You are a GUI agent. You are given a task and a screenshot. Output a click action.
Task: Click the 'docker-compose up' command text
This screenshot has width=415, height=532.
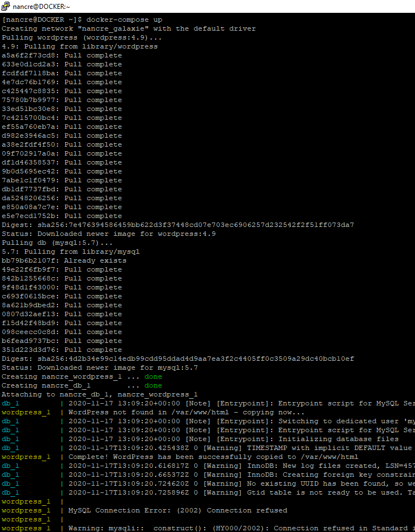click(x=124, y=20)
